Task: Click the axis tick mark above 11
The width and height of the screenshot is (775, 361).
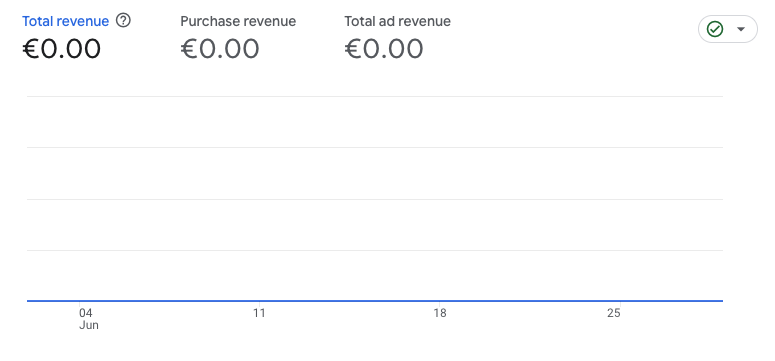Action: 259,304
